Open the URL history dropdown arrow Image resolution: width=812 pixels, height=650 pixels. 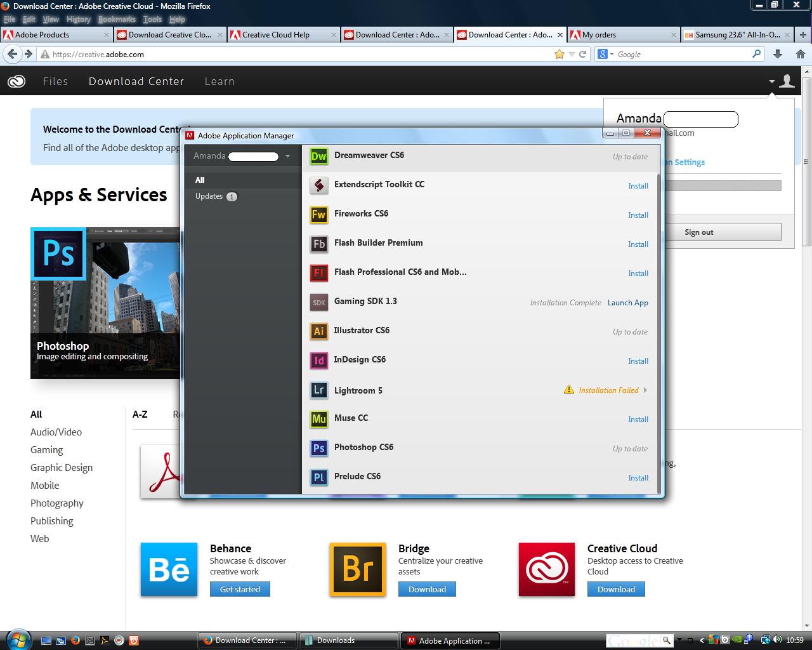pos(572,55)
